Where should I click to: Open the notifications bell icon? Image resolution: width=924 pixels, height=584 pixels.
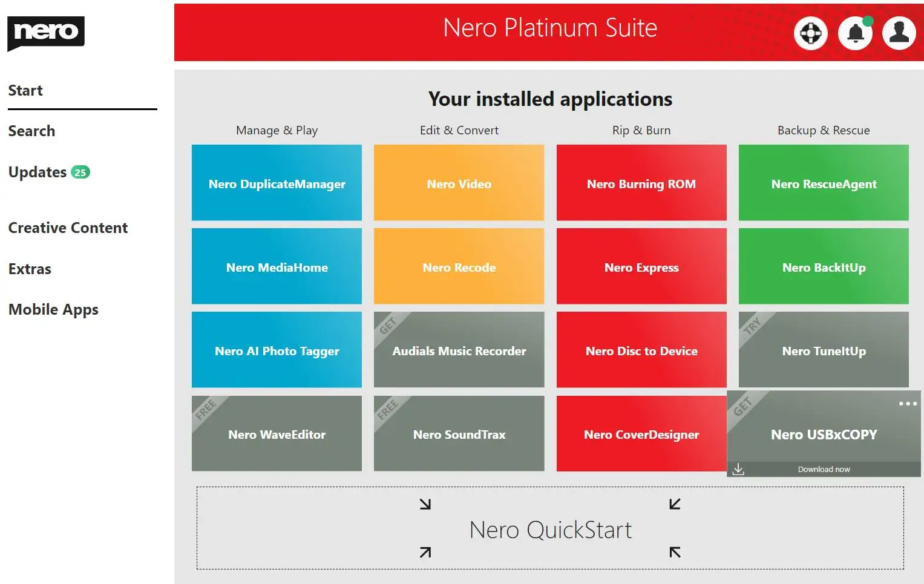(855, 33)
